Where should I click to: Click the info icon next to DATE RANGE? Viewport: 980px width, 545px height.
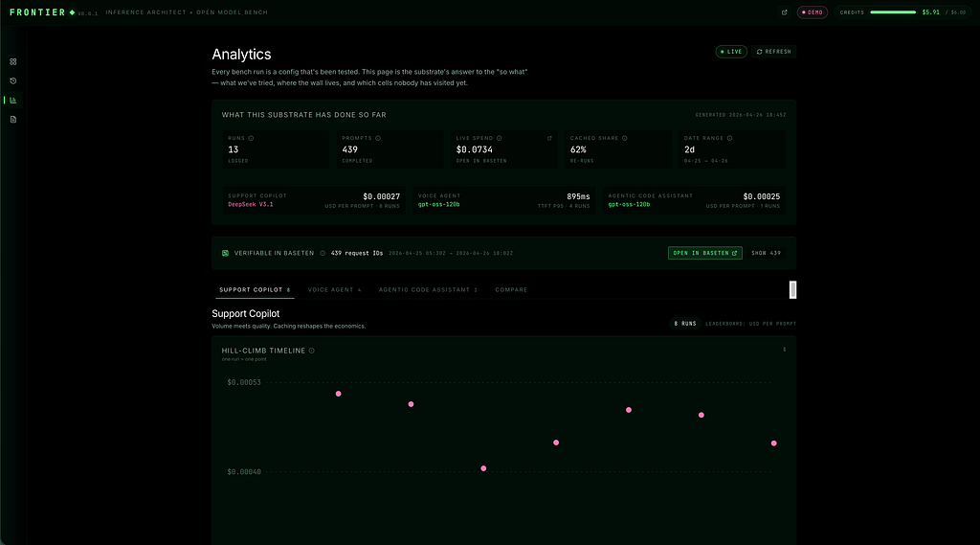[730, 138]
